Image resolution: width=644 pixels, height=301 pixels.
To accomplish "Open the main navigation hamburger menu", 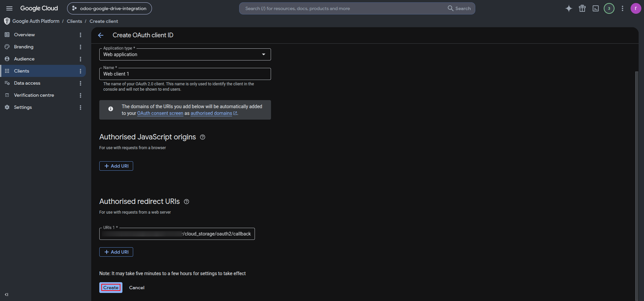I will 9,8.
